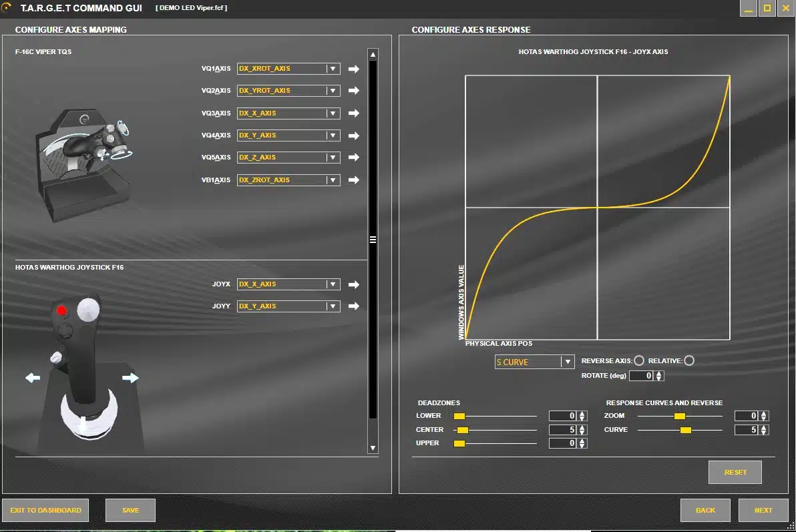Click the Lower deadzone slider handle
This screenshot has width=796, height=532.
click(x=459, y=416)
